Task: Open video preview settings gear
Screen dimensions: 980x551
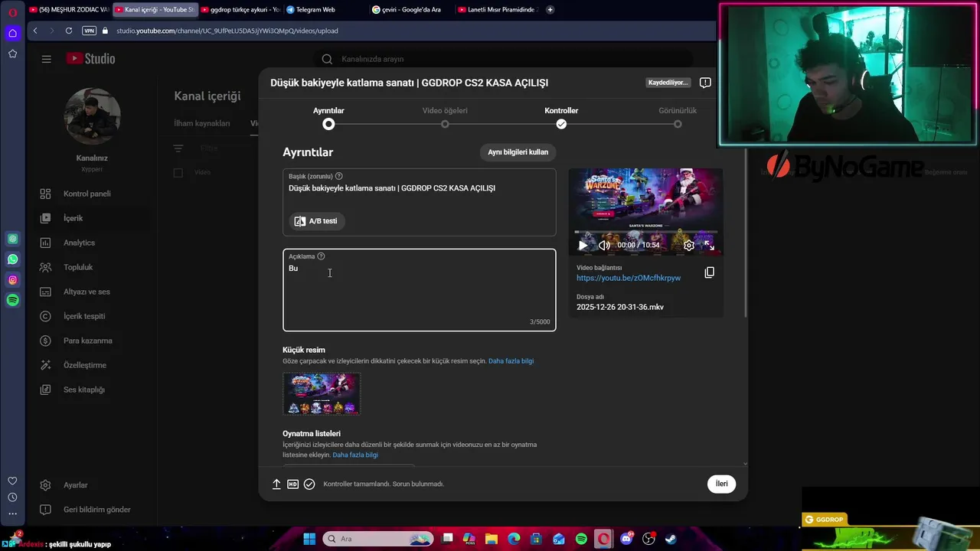Action: [x=689, y=246]
